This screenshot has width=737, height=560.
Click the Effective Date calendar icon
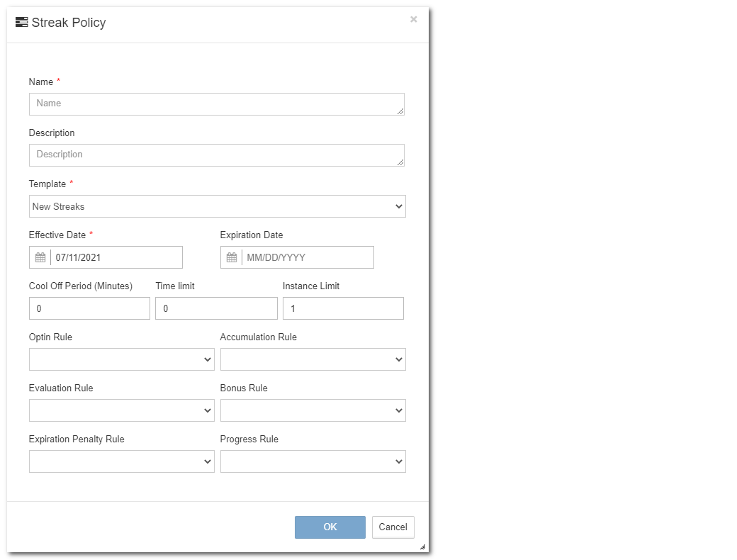click(40, 257)
